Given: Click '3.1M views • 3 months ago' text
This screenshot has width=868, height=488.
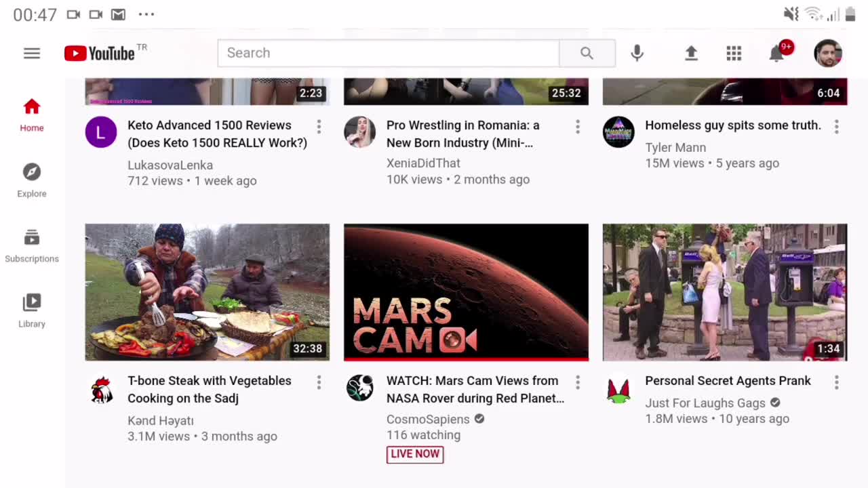Looking at the screenshot, I should point(202,436).
